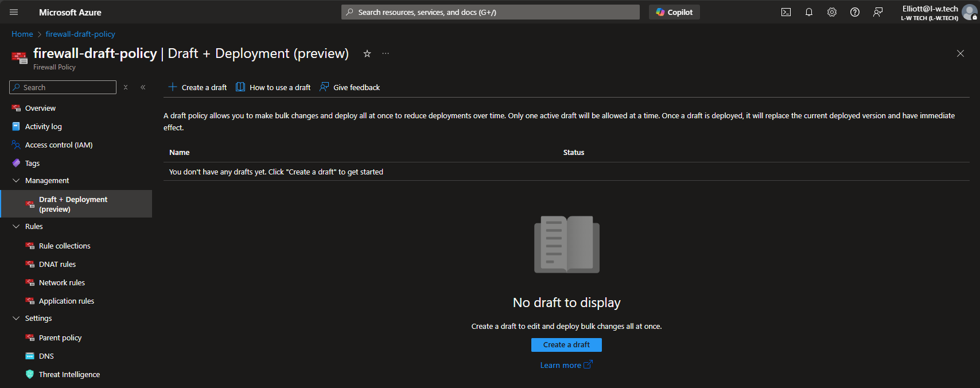Open Cloud Shell from the top bar
This screenshot has height=388, width=980.
point(786,12)
